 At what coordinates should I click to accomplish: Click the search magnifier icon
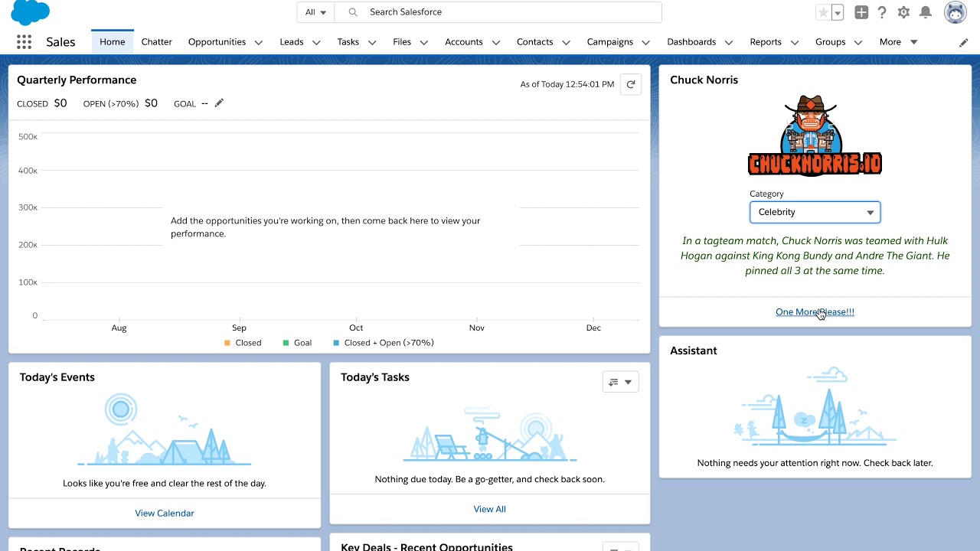[x=353, y=12]
